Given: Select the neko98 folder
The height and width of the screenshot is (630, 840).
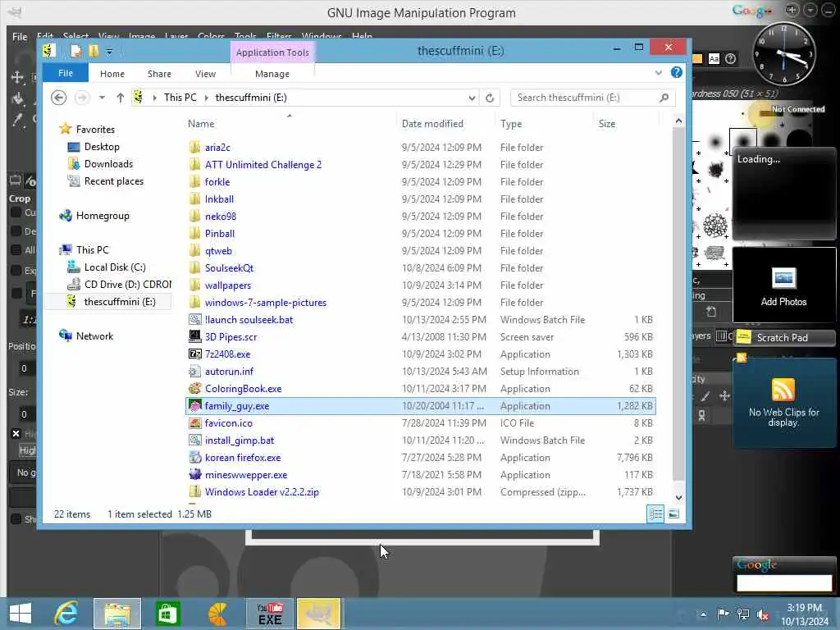Looking at the screenshot, I should coord(220,216).
